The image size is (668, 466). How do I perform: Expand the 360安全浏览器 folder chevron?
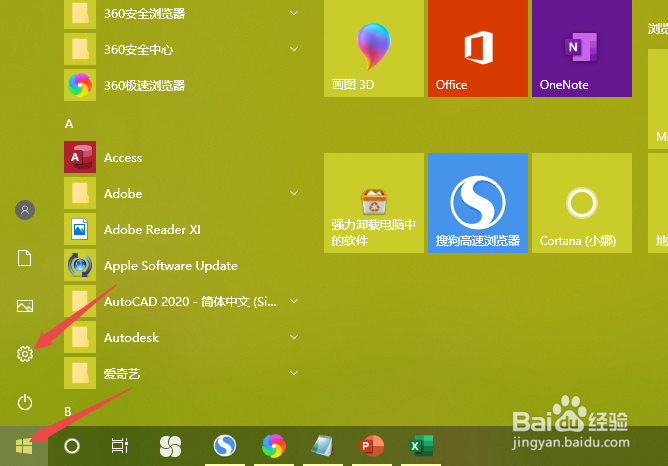pyautogui.click(x=294, y=13)
